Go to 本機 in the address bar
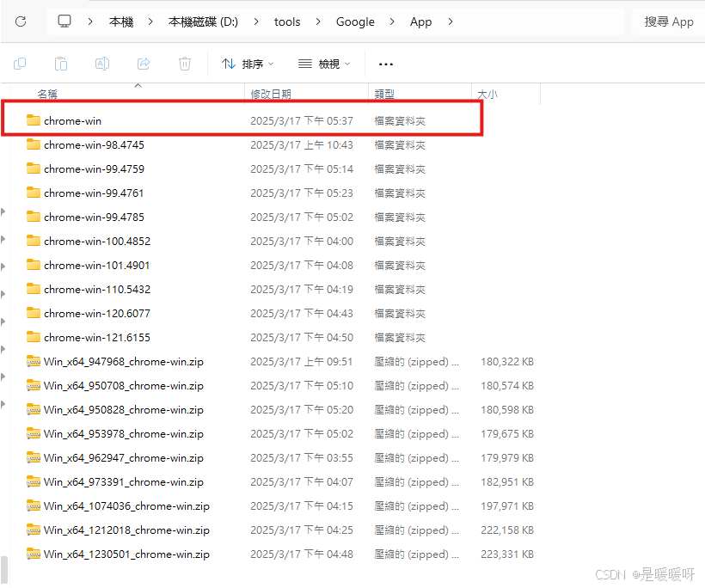Screen dimensions: 705x588 [x=121, y=21]
